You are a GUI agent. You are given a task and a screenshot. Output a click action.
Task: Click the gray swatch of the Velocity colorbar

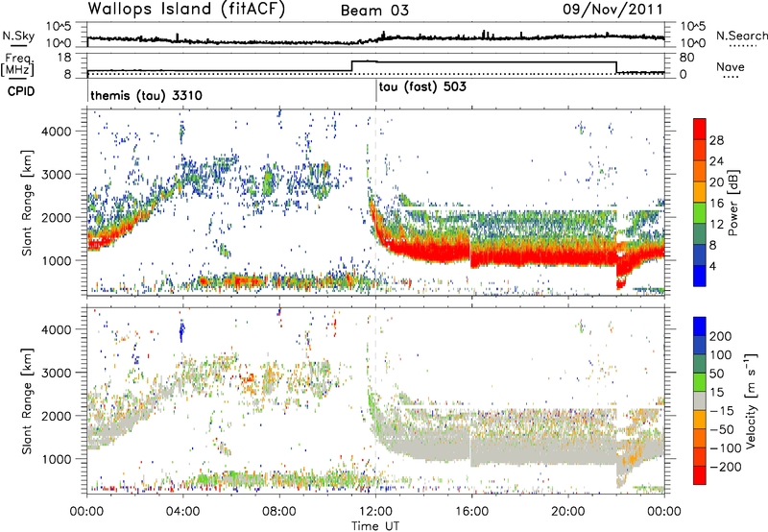700,401
